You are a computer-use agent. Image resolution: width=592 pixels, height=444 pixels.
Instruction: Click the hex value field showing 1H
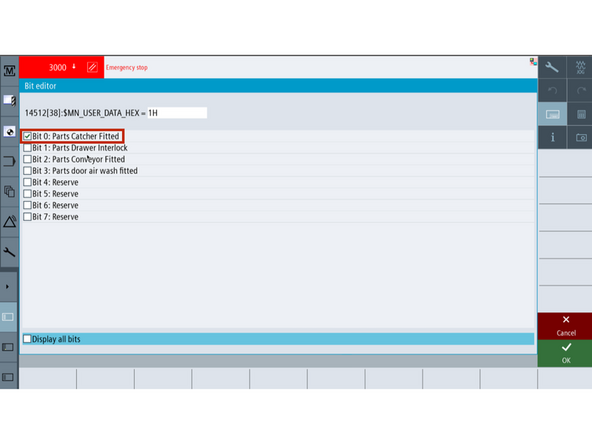point(177,113)
